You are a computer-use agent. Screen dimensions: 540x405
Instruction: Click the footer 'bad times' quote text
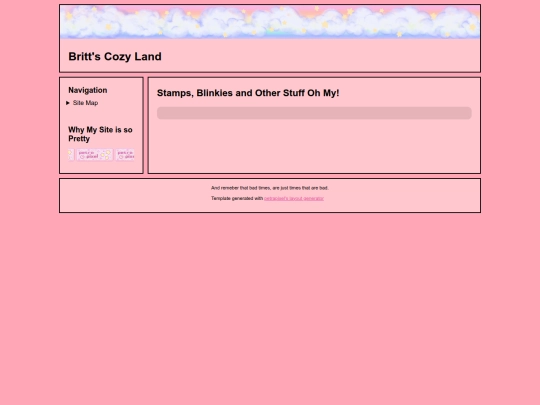coord(270,188)
